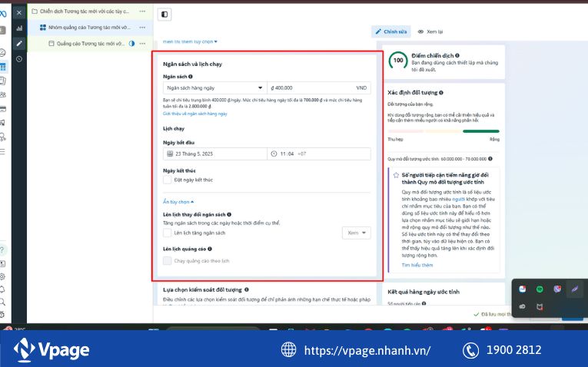Click the start date field 23 Tháng 5, 2025
Screen dimensions: 588x367
point(215,154)
